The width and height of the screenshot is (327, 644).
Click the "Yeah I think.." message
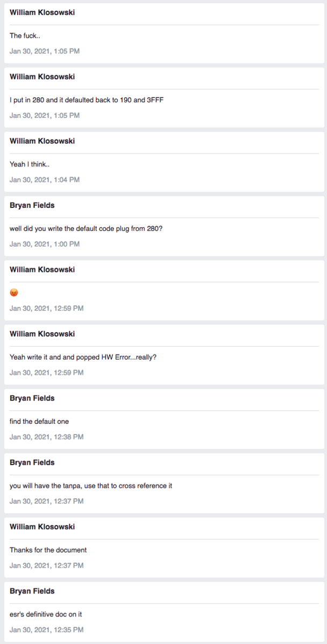29,164
